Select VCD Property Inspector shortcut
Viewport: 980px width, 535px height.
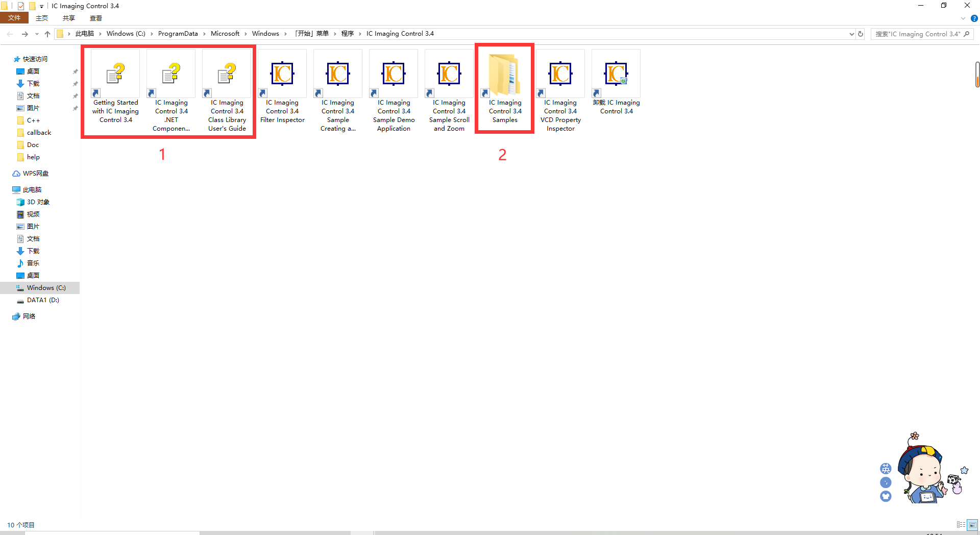tap(560, 91)
